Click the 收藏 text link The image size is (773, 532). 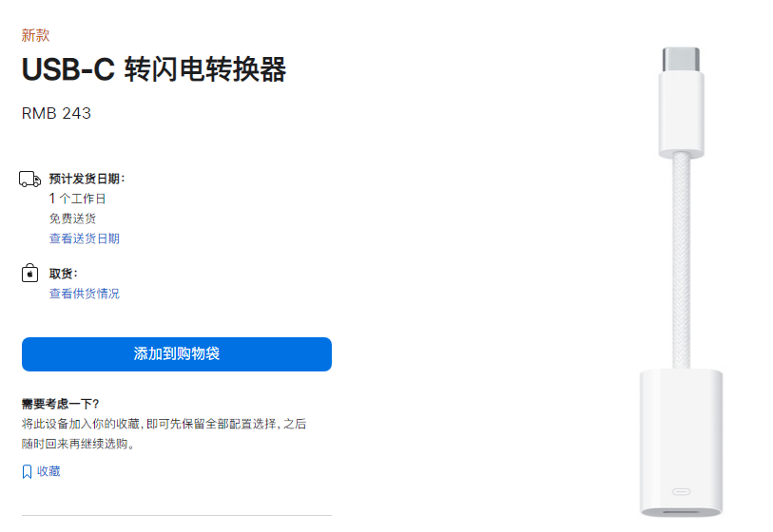[48, 471]
